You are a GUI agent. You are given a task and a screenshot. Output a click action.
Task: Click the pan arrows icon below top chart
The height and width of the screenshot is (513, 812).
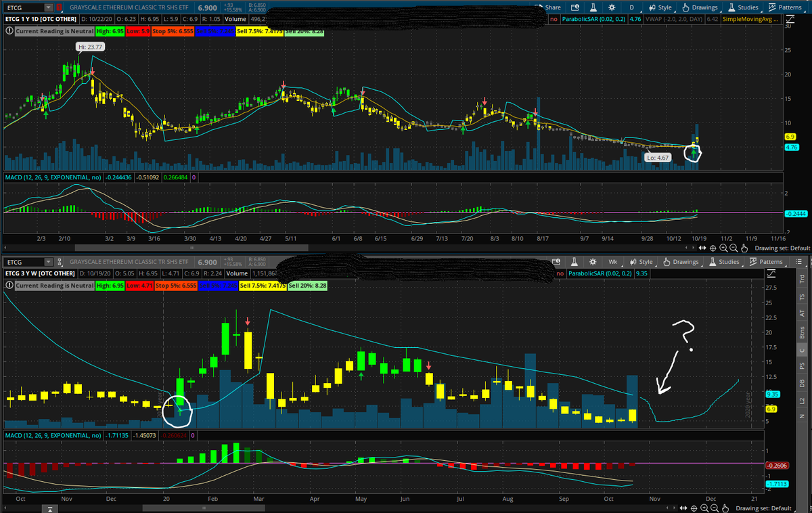click(x=702, y=248)
